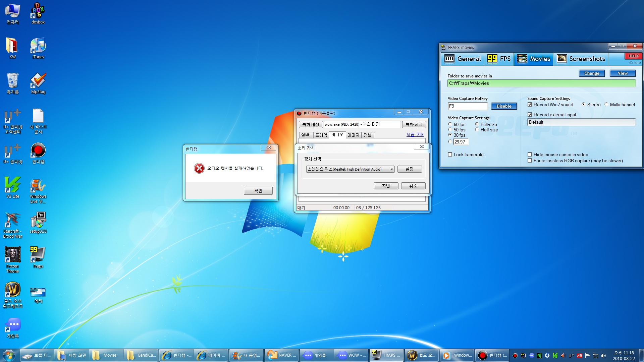Open the setup323 desktop icon
Viewport: 644px width, 362px height.
[x=38, y=223]
